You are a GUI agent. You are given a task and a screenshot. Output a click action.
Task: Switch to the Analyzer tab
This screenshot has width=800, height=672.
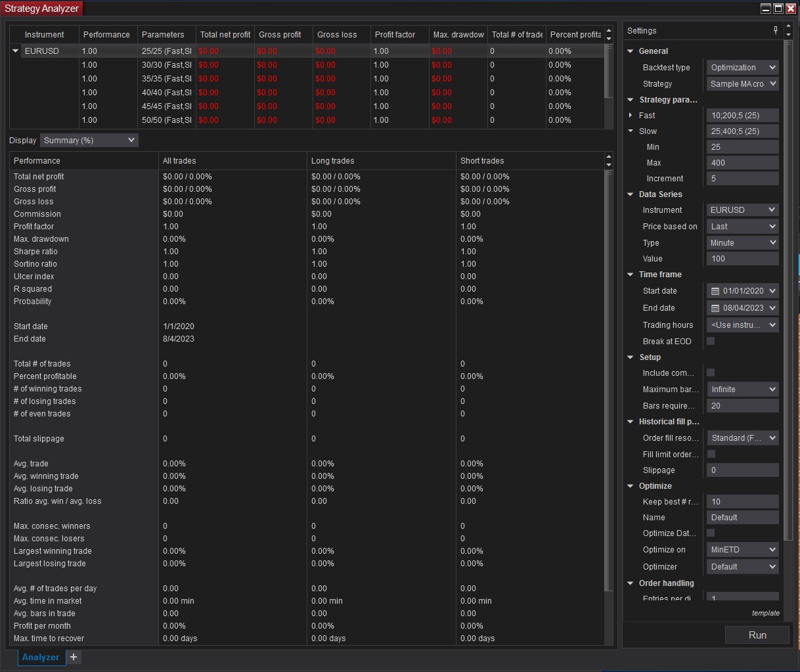pyautogui.click(x=41, y=657)
